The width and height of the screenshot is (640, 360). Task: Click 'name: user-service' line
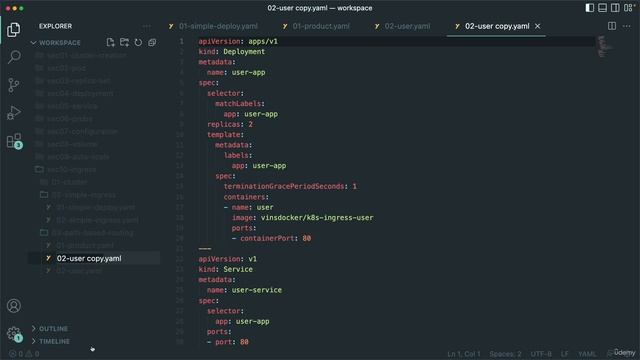click(244, 290)
